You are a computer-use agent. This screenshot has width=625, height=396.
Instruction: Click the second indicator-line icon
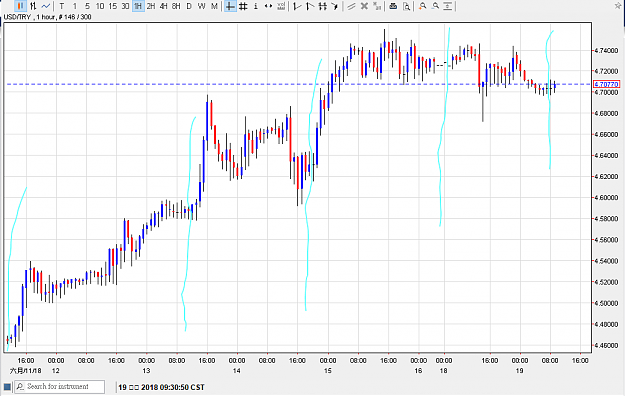(310, 6)
